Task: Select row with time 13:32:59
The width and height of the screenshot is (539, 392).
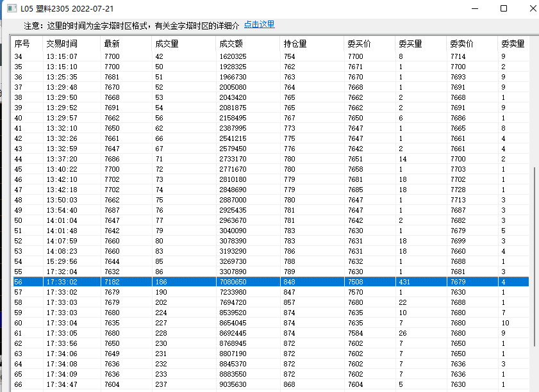Action: [271, 149]
